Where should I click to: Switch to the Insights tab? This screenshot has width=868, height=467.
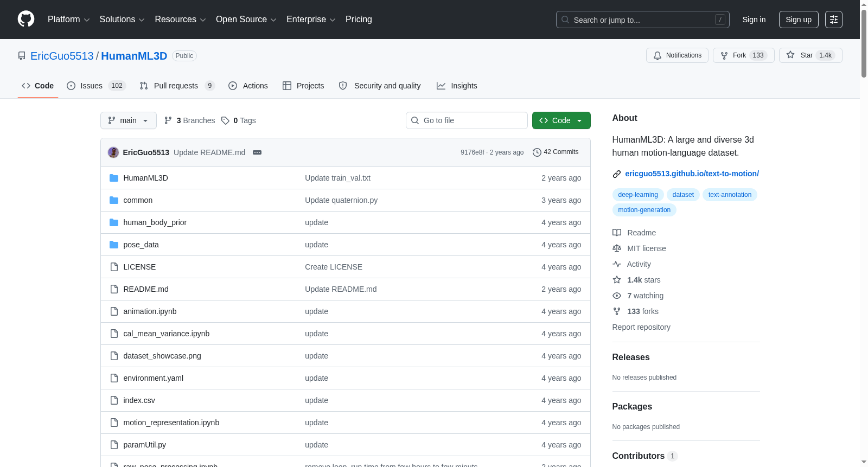coord(457,86)
